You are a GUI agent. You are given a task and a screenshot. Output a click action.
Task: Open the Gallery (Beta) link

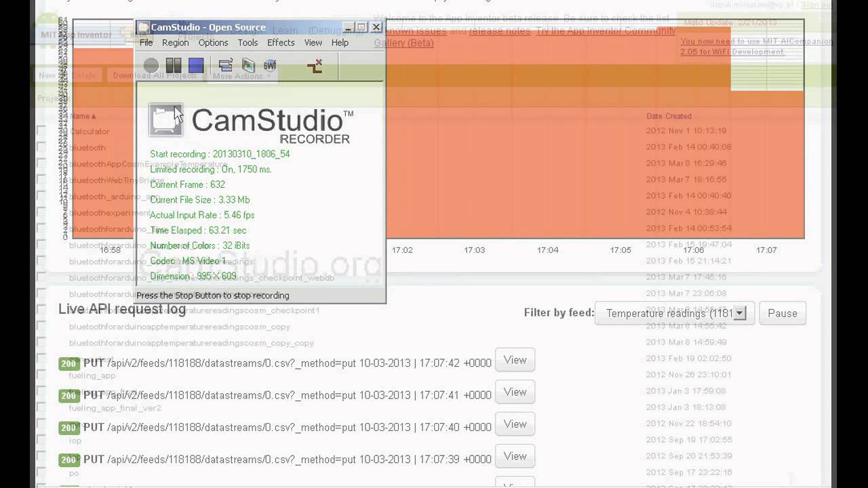coord(403,43)
